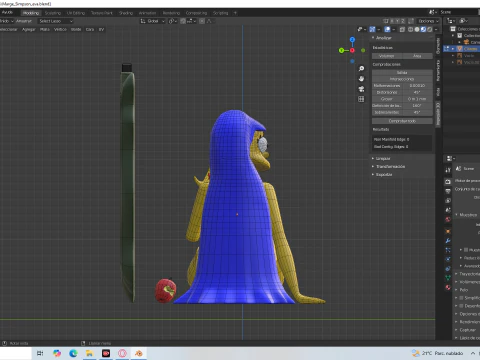Image resolution: width=480 pixels, height=360 pixels.
Task: Switch to the UV Editing workspace tab
Action: coord(76,13)
